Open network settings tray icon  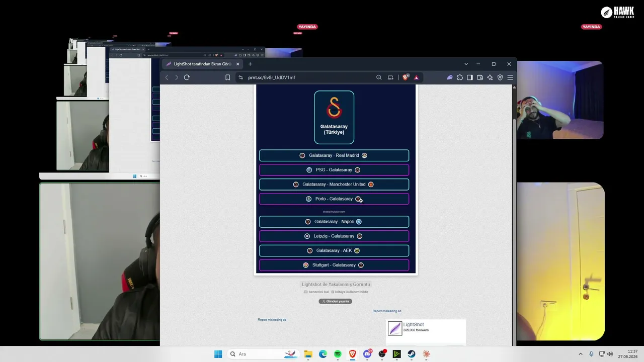click(602, 354)
